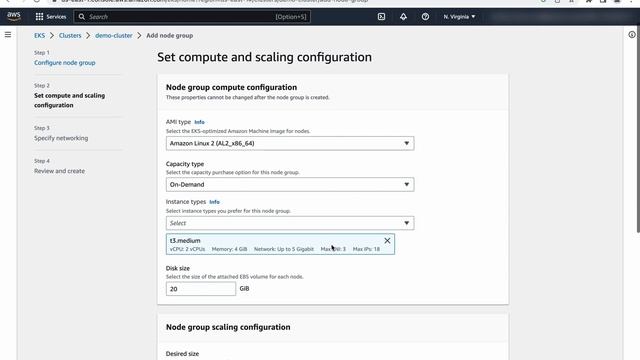Click the Review and create step

click(x=59, y=171)
